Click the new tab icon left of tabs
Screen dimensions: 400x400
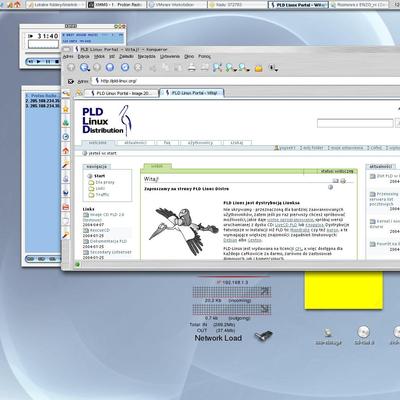point(79,93)
